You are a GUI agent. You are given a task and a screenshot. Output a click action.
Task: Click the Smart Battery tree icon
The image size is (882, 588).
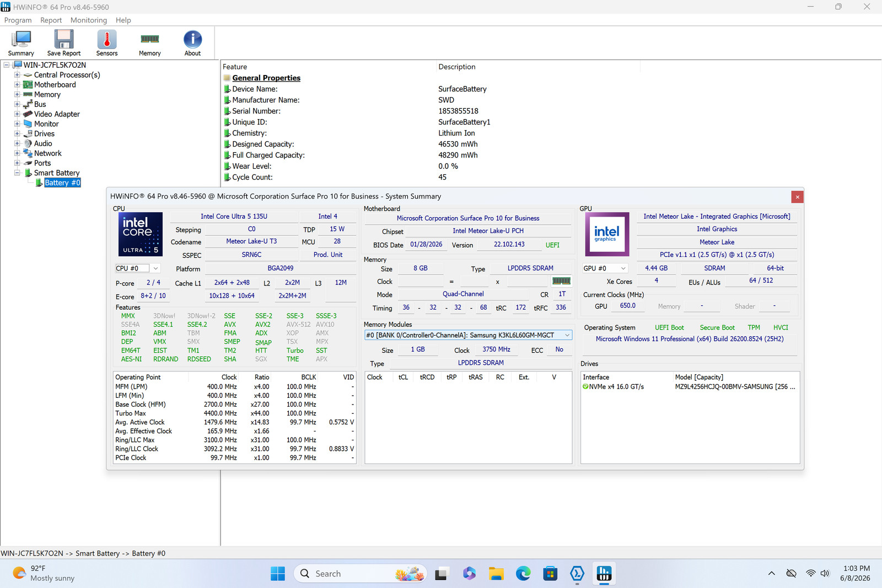pyautogui.click(x=28, y=173)
